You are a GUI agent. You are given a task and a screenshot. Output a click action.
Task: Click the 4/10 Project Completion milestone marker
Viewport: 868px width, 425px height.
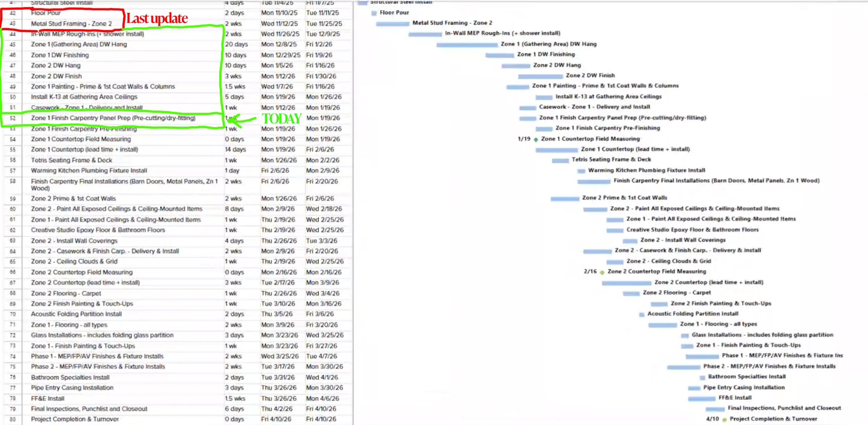[724, 420]
